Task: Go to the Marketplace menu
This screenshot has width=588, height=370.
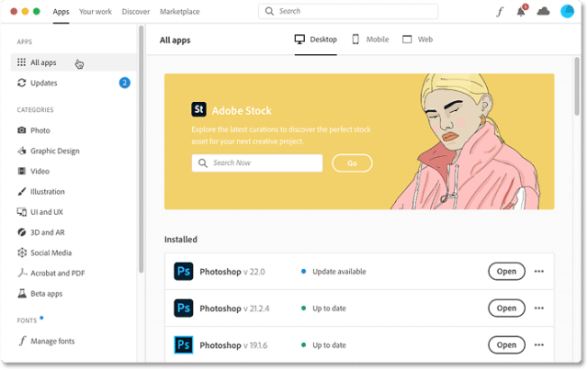Action: pyautogui.click(x=179, y=12)
